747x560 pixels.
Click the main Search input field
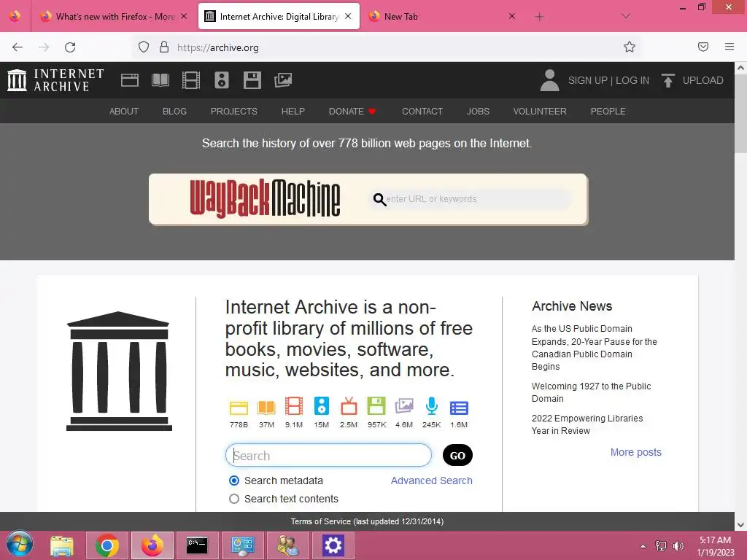pyautogui.click(x=328, y=455)
